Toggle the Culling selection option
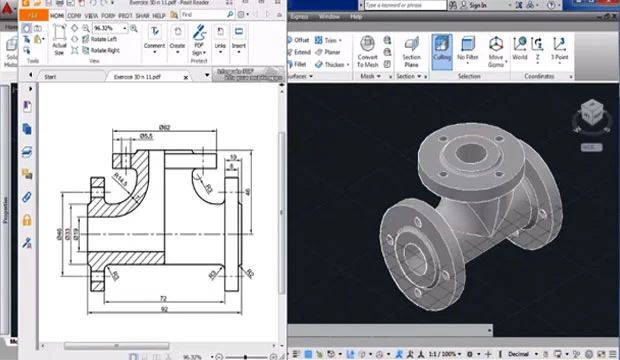The image size is (620, 360). coord(442,51)
